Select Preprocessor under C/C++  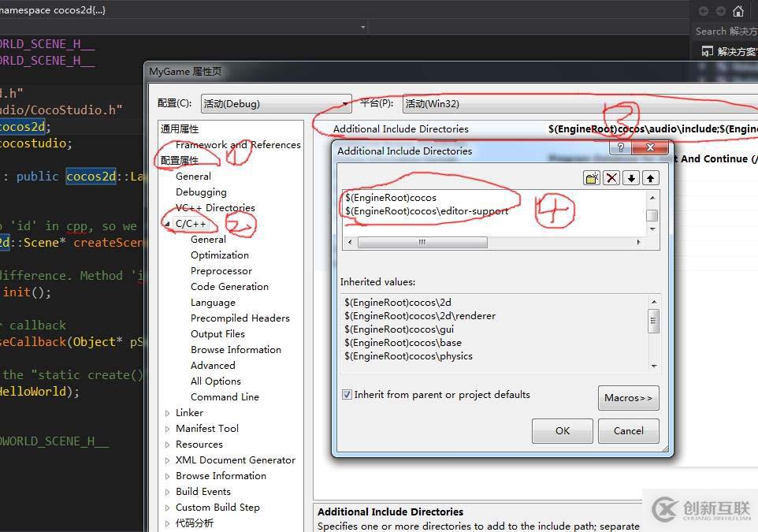point(221,271)
